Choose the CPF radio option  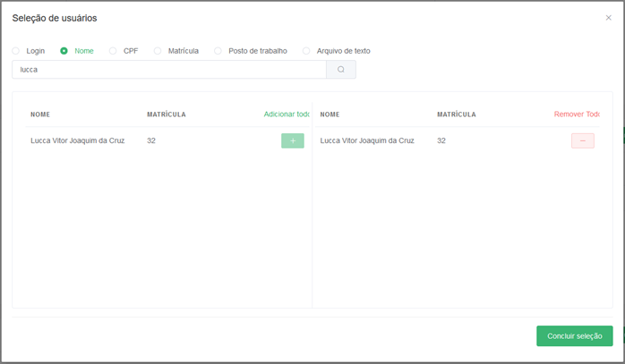tap(113, 51)
